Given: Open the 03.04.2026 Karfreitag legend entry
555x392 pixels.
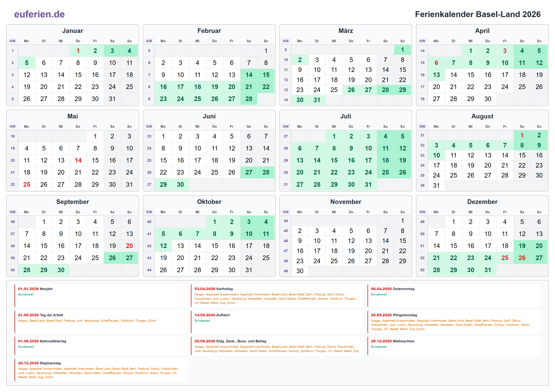Looking at the screenshot, I should (x=277, y=296).
